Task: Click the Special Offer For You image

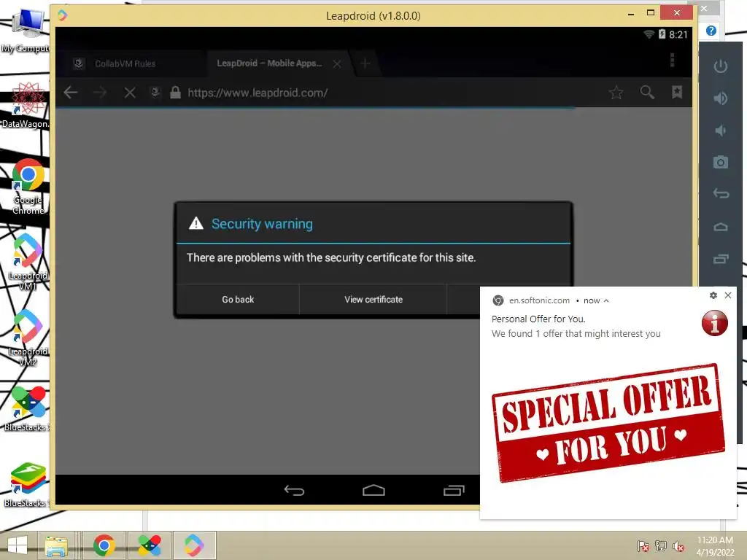Action: (608, 424)
